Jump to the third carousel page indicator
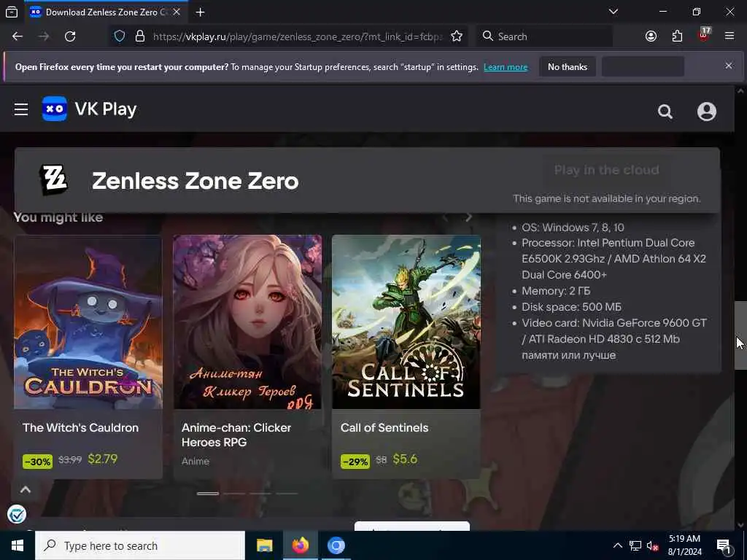 [260, 494]
